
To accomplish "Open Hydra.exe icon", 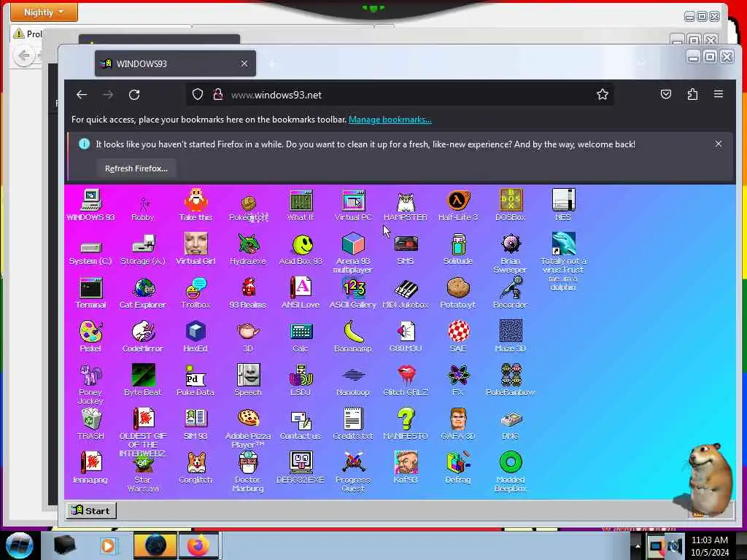I will (248, 249).
